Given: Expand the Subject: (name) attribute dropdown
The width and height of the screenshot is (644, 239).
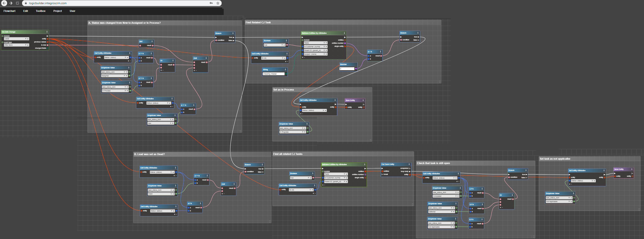Looking at the screenshot, I should pyautogui.click(x=326, y=54).
